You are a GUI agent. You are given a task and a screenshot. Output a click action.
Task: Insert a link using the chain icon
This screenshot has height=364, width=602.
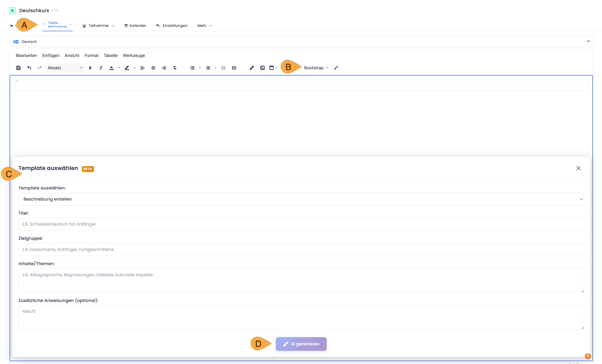click(x=252, y=68)
